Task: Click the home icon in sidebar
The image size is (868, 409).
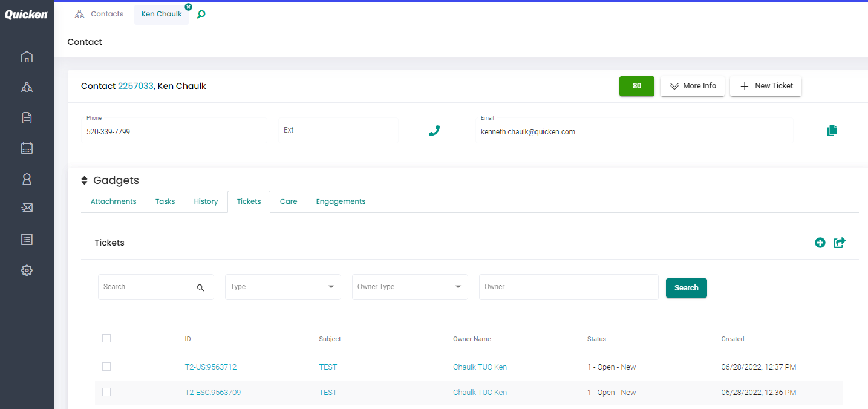Action: point(27,57)
